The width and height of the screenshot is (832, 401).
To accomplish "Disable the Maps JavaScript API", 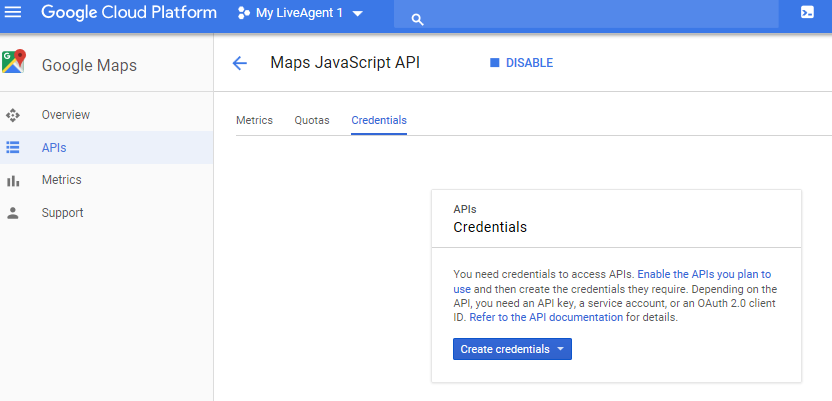I will point(522,63).
